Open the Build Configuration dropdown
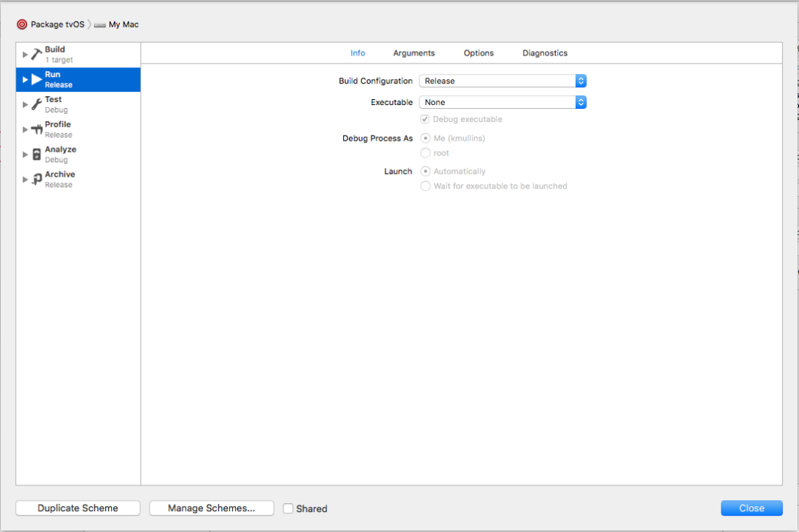Screen dimensions: 799x532 coord(503,81)
